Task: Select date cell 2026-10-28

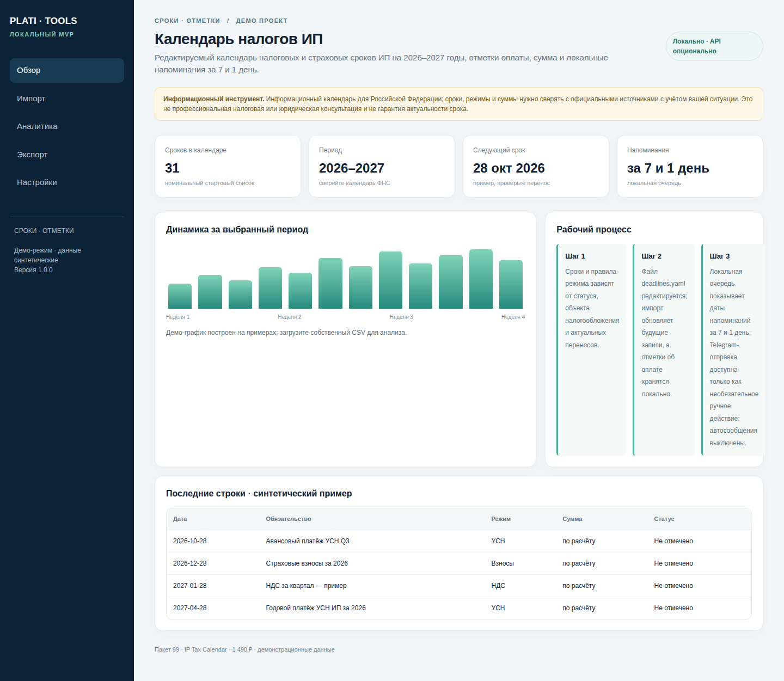Action: (190, 541)
